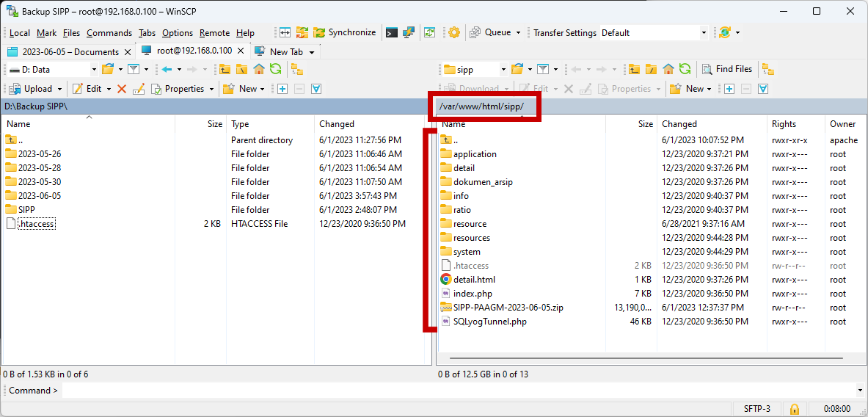Open the lock encryption status icon
Viewport: 868px width, 417px height.
coord(795,409)
